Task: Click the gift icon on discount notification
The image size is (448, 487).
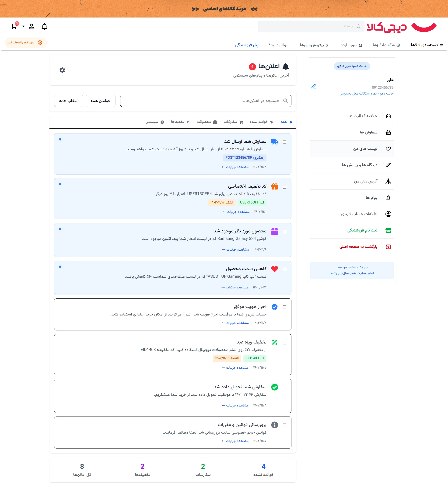Action: pyautogui.click(x=274, y=186)
